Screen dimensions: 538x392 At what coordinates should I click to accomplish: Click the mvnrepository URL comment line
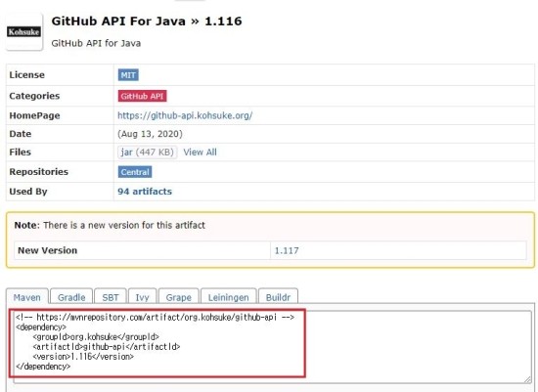(x=155, y=318)
